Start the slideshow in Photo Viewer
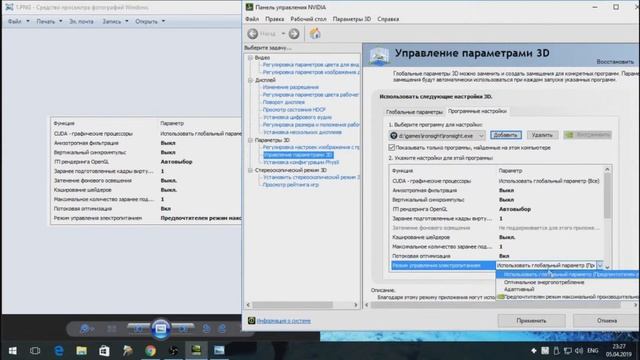The width and height of the screenshot is (640, 360). click(x=160, y=329)
